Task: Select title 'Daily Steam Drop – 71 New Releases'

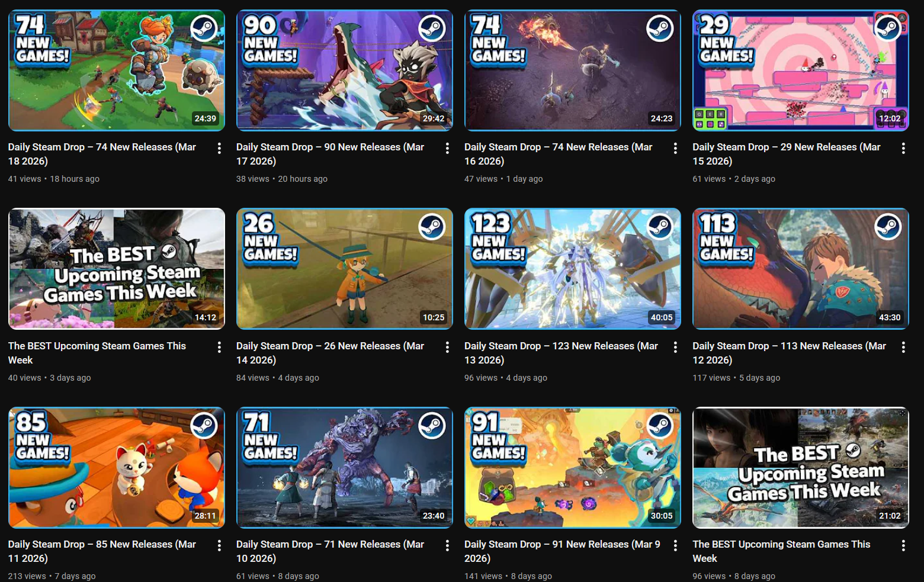Action: [x=330, y=551]
